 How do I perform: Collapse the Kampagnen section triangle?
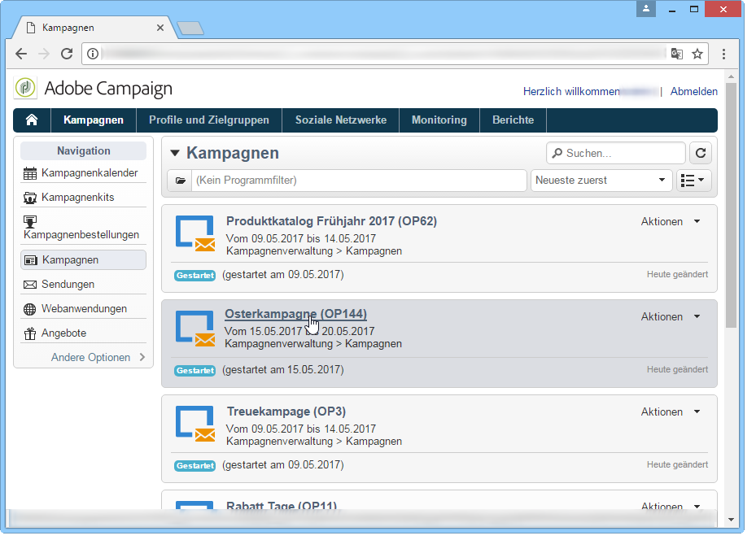tap(175, 153)
